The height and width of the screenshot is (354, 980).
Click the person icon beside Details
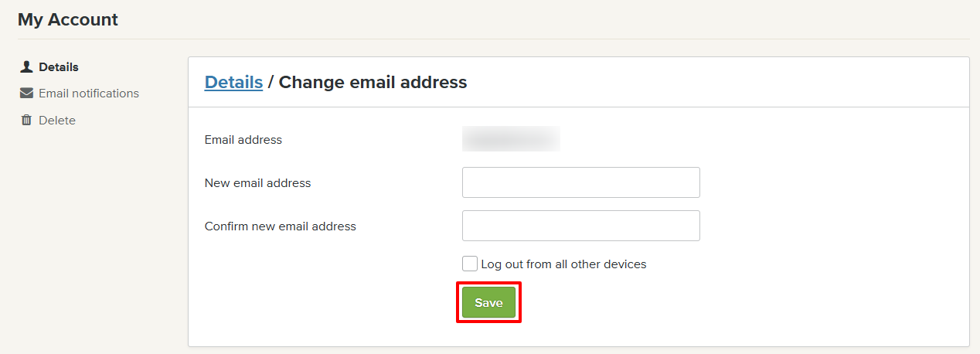point(26,67)
